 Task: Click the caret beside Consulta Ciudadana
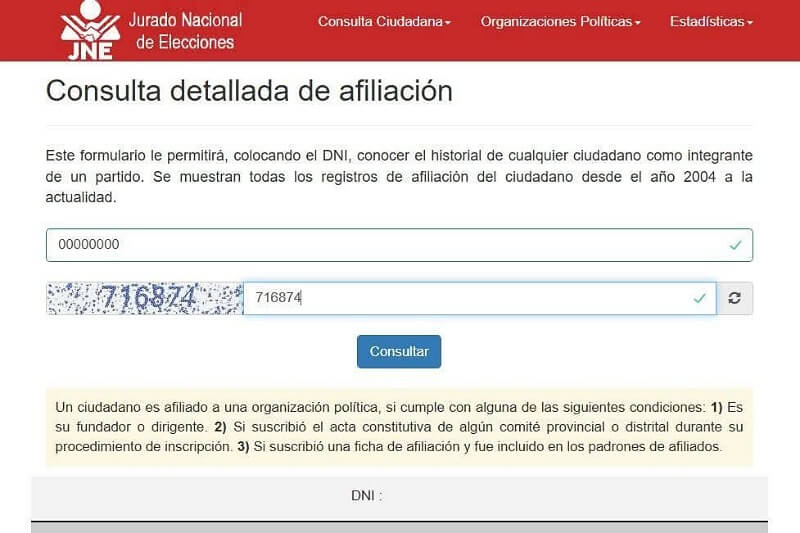(x=449, y=22)
